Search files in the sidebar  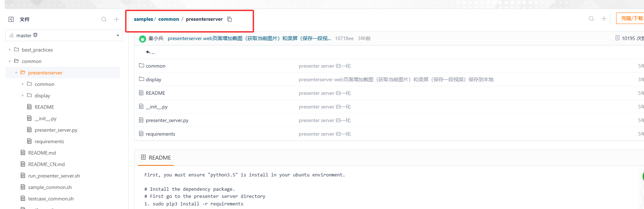coord(104,19)
